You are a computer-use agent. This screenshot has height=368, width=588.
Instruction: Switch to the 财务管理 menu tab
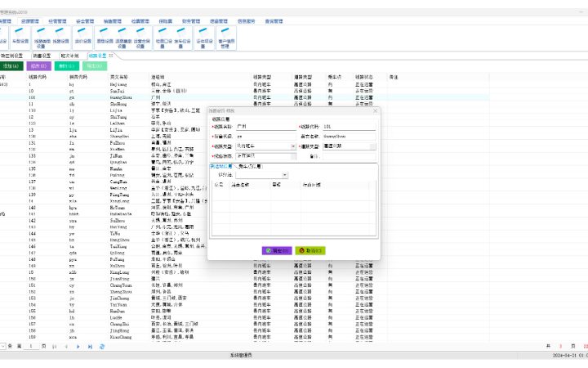[x=191, y=21]
